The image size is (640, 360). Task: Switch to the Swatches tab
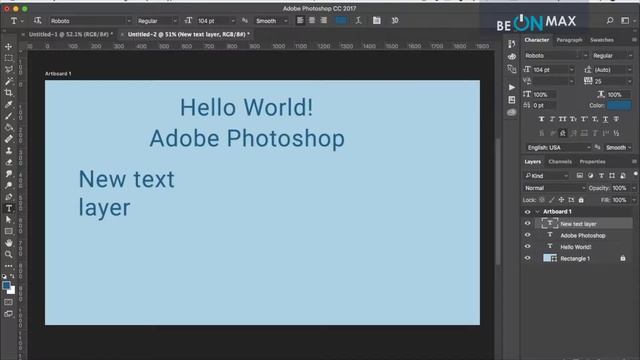pos(602,40)
